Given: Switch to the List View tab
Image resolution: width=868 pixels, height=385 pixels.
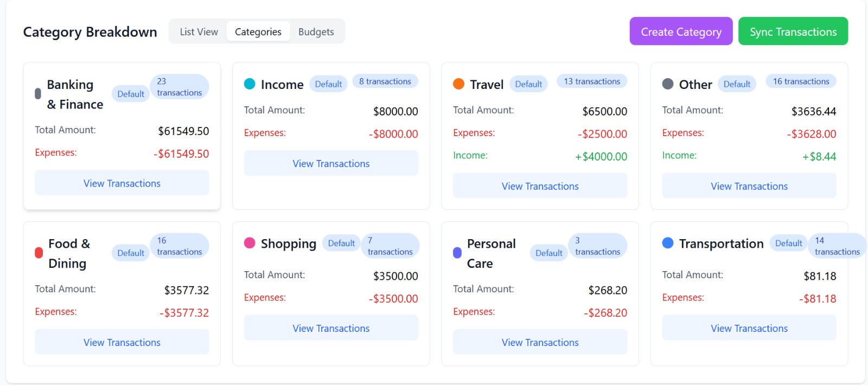Looking at the screenshot, I should 199,32.
